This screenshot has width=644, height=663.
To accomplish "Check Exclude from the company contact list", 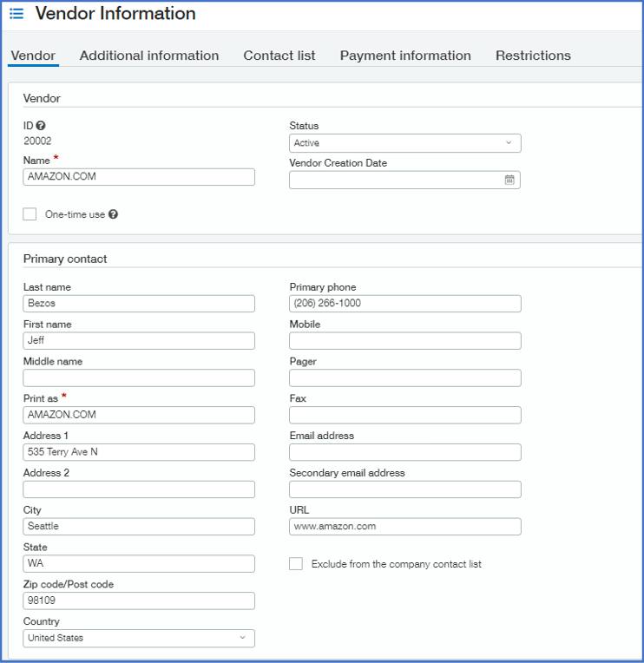I will click(x=296, y=564).
